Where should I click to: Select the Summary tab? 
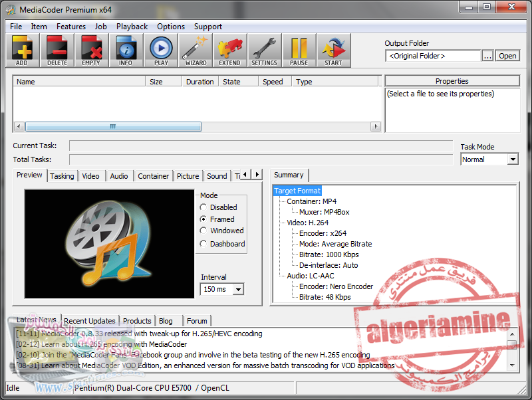[289, 175]
